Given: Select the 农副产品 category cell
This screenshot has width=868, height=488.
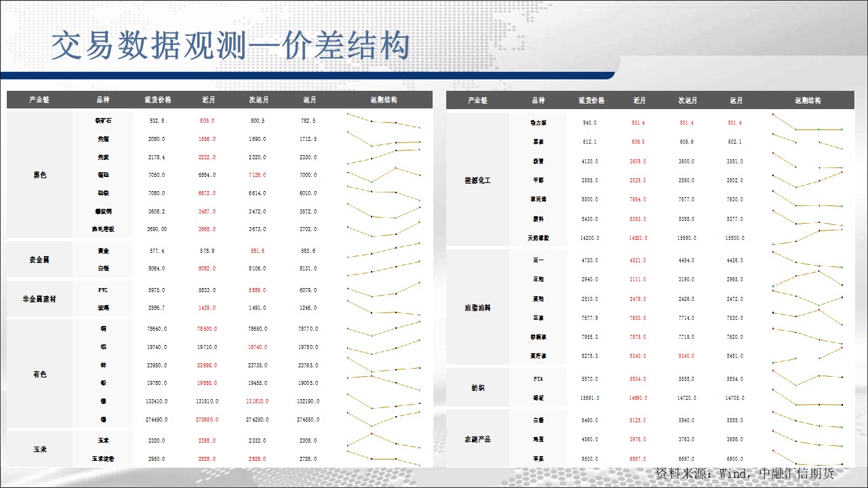Looking at the screenshot, I should [x=478, y=439].
